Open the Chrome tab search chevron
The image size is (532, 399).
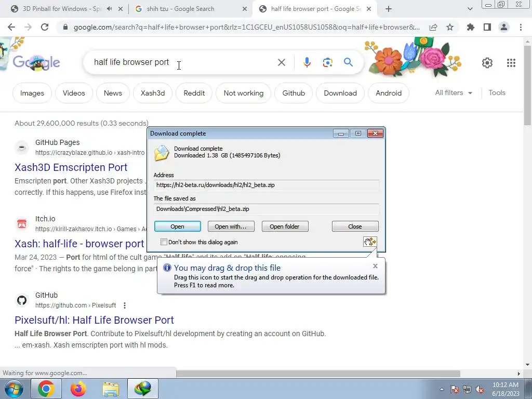(470, 9)
